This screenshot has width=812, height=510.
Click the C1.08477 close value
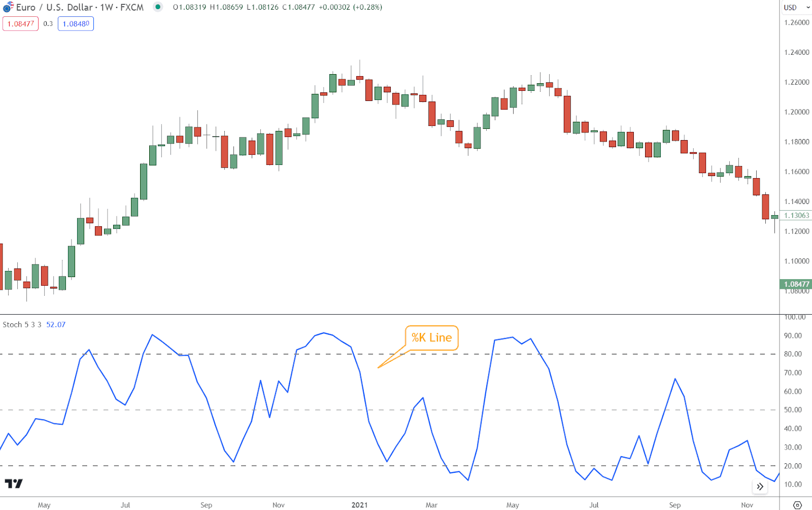[298, 7]
